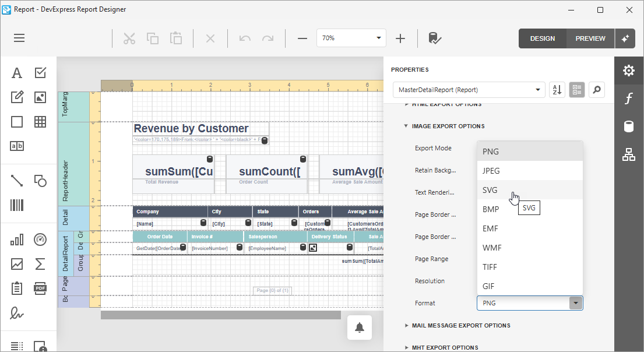Pick the Barcode control from toolbox
The image size is (644, 352).
[x=17, y=205]
